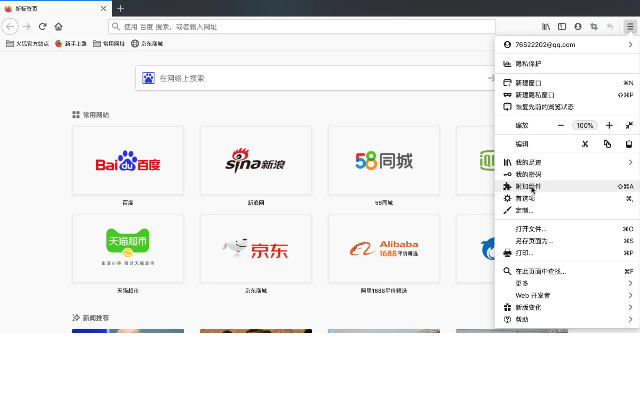Image resolution: width=640 pixels, height=400 pixels.
Task: Reload the page with the refresh icon
Action: (x=42, y=26)
